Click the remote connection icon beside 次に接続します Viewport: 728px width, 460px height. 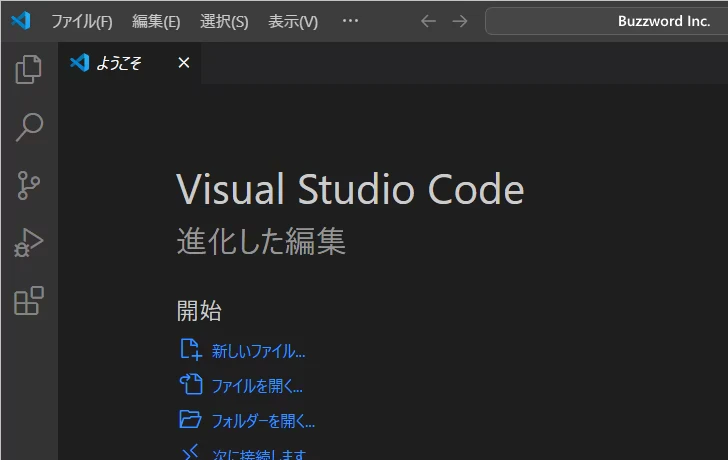coord(190,453)
